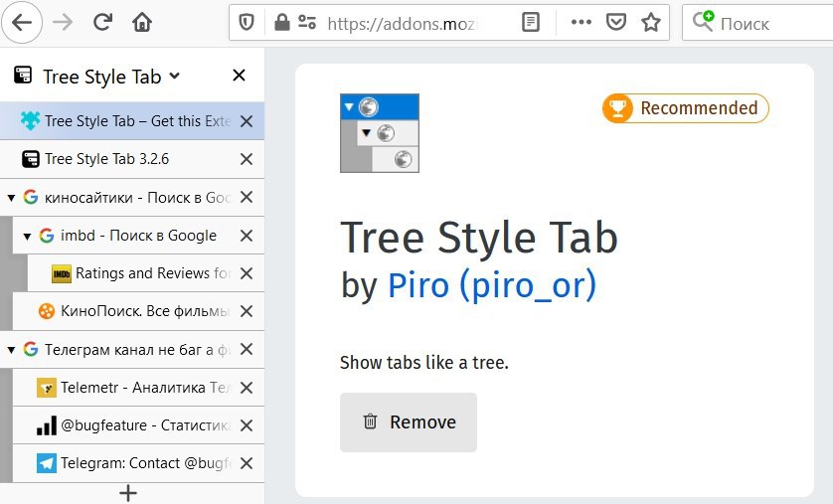The width and height of the screenshot is (833, 504).
Task: Open the Home page button
Action: coord(142,22)
